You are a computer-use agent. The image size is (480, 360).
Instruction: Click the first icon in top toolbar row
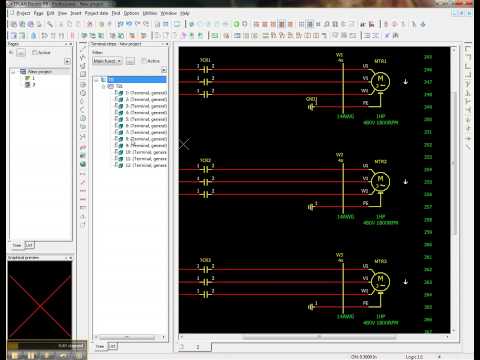(14, 24)
